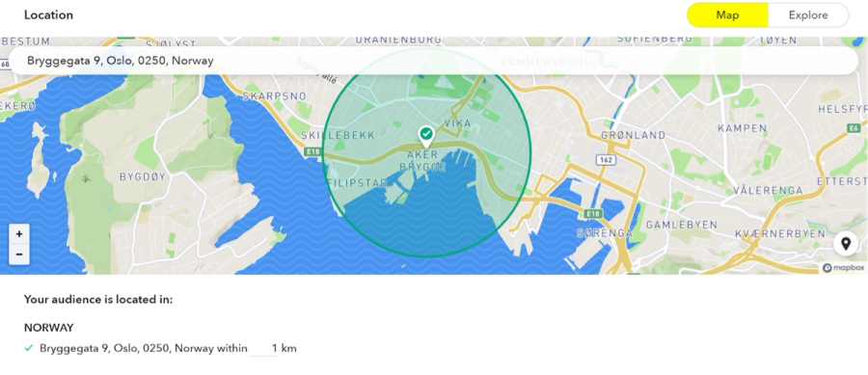This screenshot has width=868, height=375.
Task: Click the Bygdøy area on map
Action: click(x=143, y=177)
